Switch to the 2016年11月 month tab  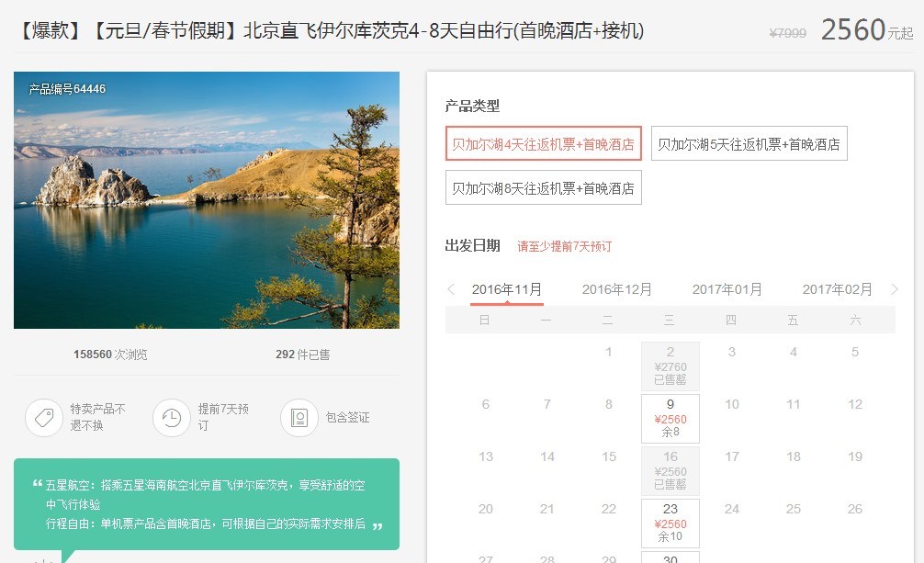[507, 289]
